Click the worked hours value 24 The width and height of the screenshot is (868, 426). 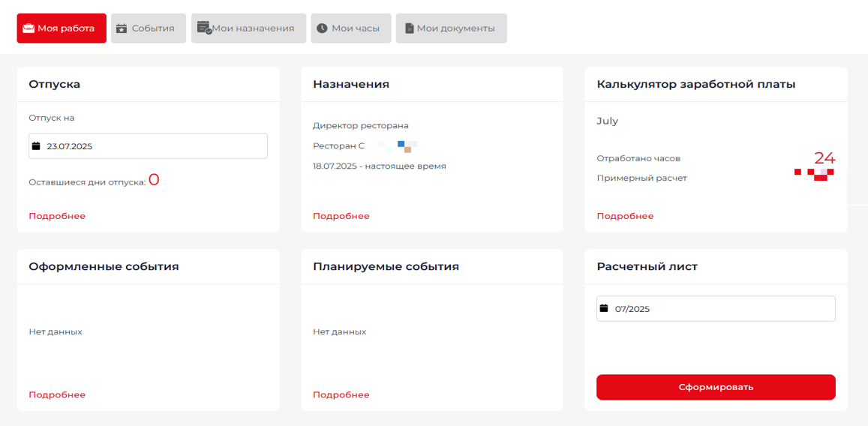[824, 157]
